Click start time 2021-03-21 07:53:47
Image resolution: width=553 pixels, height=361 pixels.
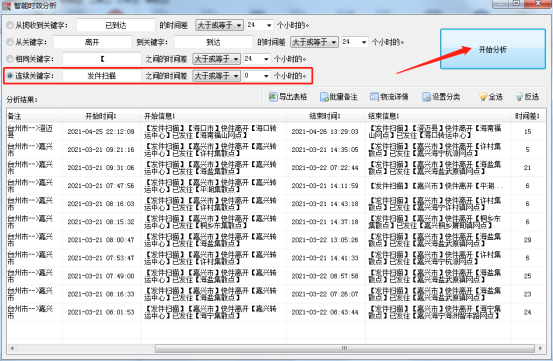(101, 258)
